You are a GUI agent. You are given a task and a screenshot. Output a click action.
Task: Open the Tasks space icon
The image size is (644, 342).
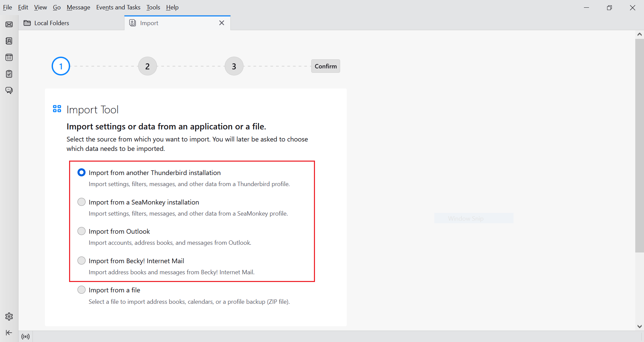(x=9, y=74)
